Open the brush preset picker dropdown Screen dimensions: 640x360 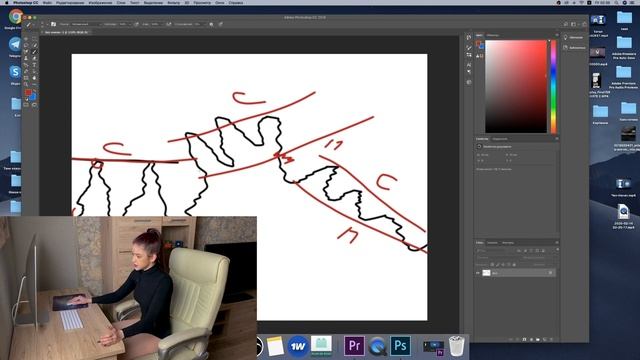tap(44, 24)
